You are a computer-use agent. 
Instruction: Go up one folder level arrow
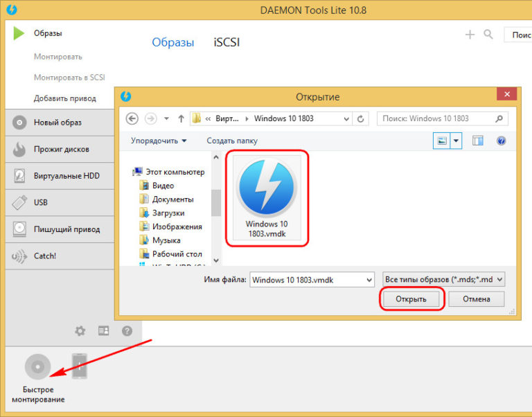[x=181, y=118]
